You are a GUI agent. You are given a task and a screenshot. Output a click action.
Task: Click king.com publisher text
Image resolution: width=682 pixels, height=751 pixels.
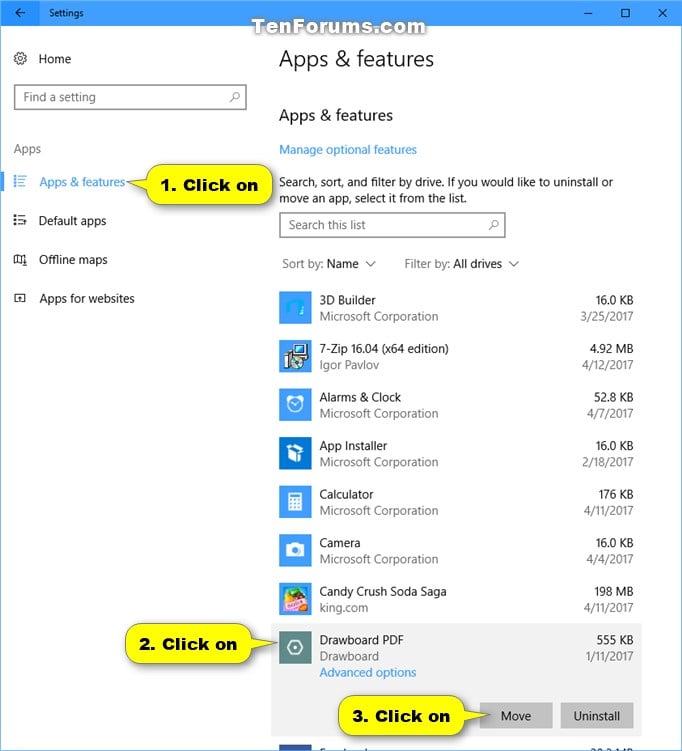point(344,608)
